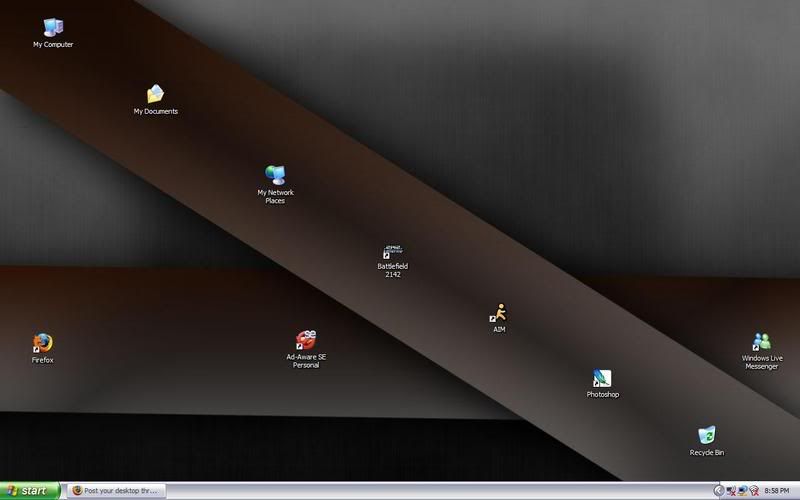Click the 'Recycle Bin' label text
Screen dimensions: 800x500
coord(706,453)
